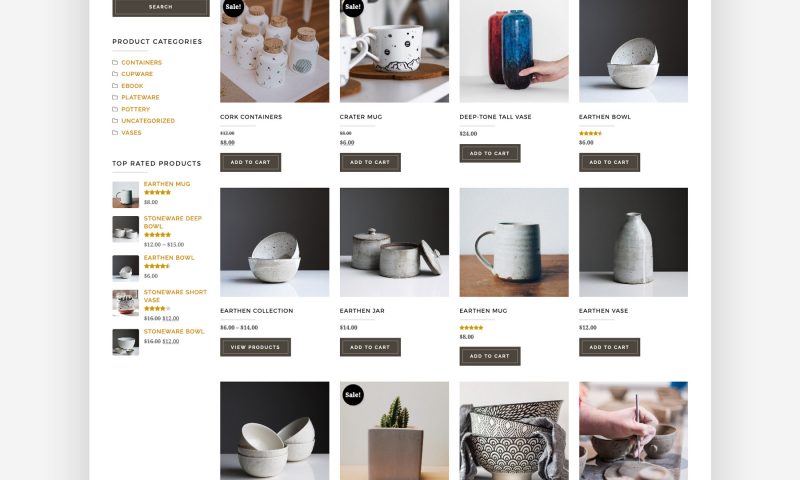Click the folder icon beside Containers
The width and height of the screenshot is (800, 480).
[x=115, y=62]
